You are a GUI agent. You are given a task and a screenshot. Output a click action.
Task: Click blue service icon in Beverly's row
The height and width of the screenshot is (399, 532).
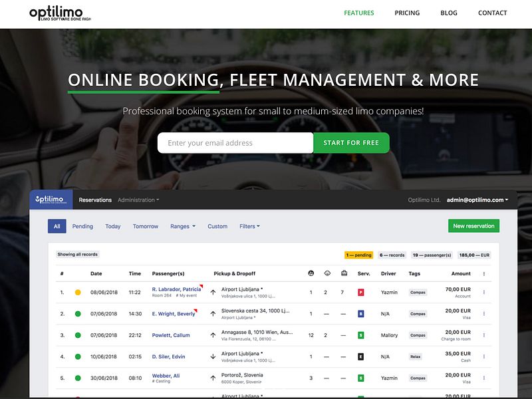pyautogui.click(x=360, y=314)
